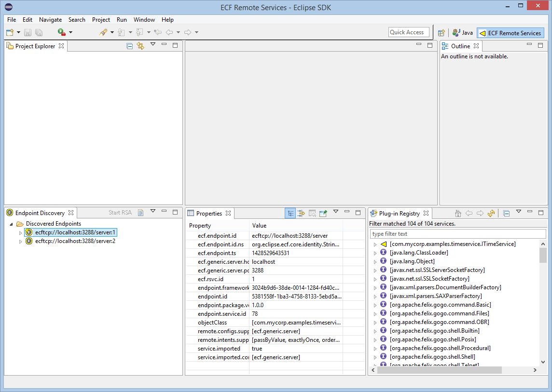This screenshot has height=392, width=552.
Task: Collapse all in Project Explorer
Action: click(129, 46)
